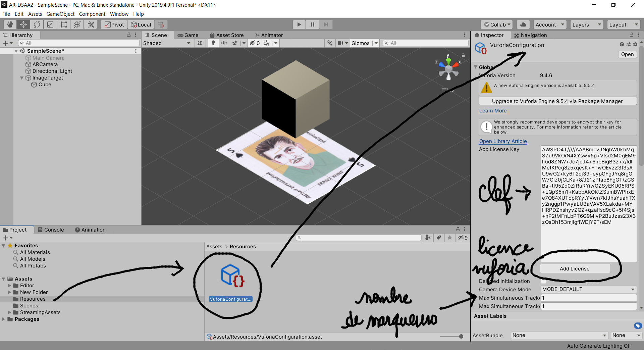The image size is (644, 350).
Task: Toggle 2D scene view mode
Action: [x=200, y=43]
